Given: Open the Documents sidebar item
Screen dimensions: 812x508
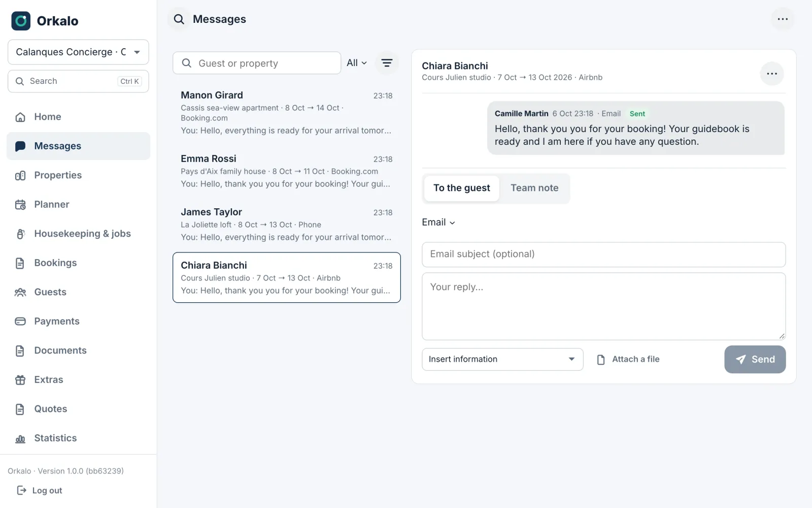Looking at the screenshot, I should coord(78,351).
